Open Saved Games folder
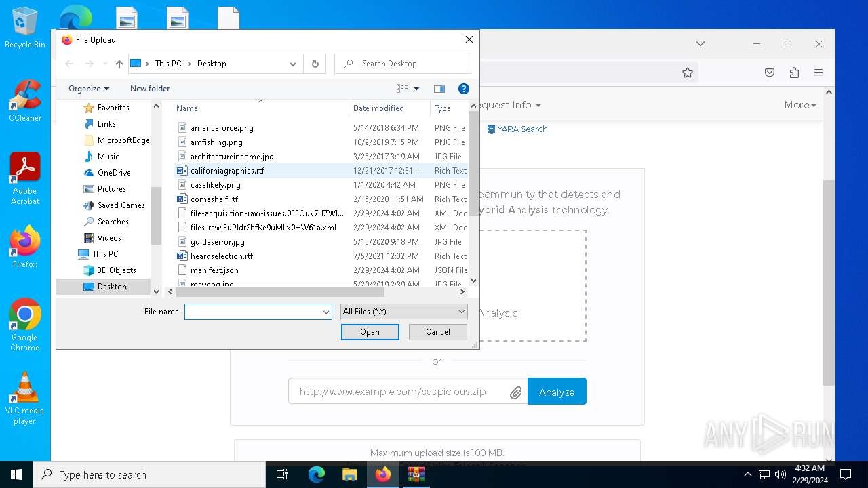This screenshot has width=868, height=488. (x=121, y=205)
